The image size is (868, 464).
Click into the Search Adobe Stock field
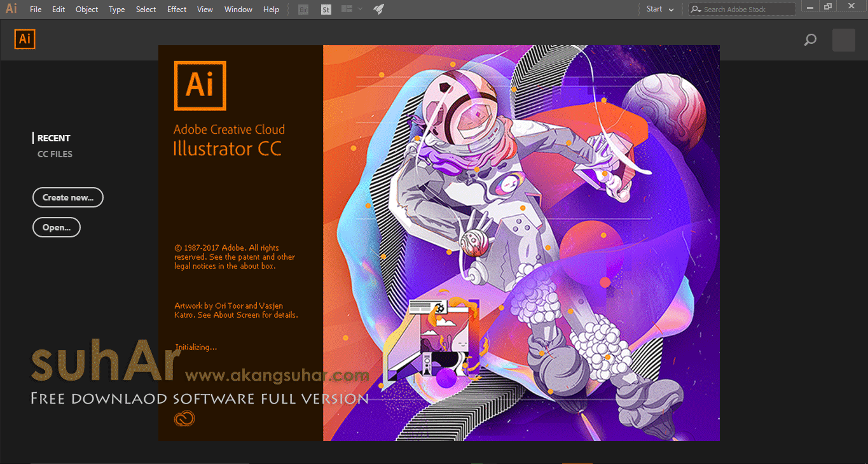pos(742,10)
